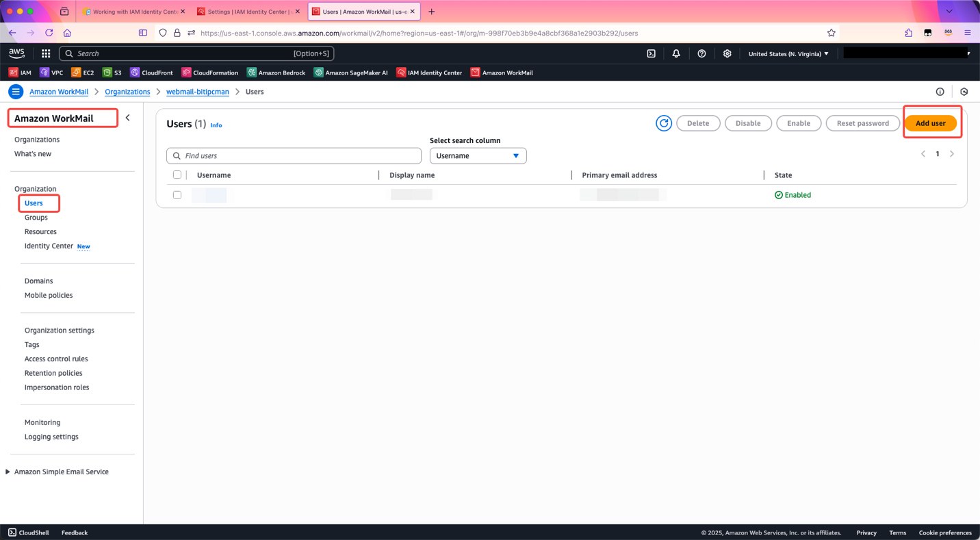
Task: Open the IAM favorites shortcut
Action: click(20, 73)
